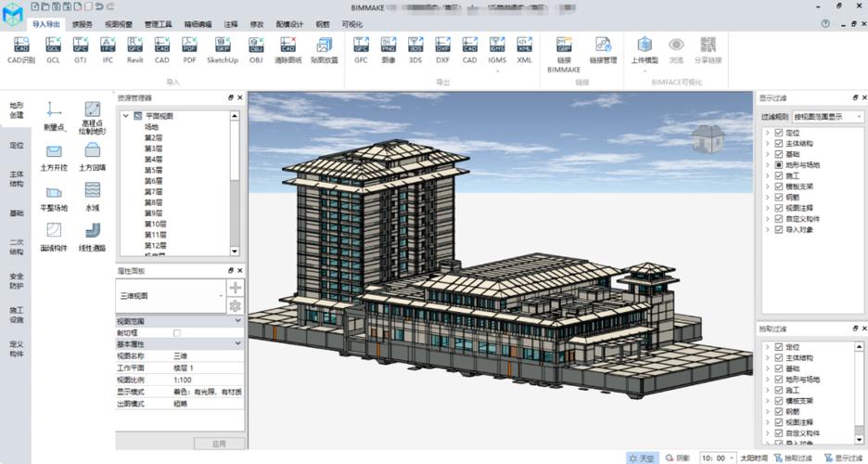Select the 土方开挖 excavation tool
The height and width of the screenshot is (464, 868).
(54, 158)
